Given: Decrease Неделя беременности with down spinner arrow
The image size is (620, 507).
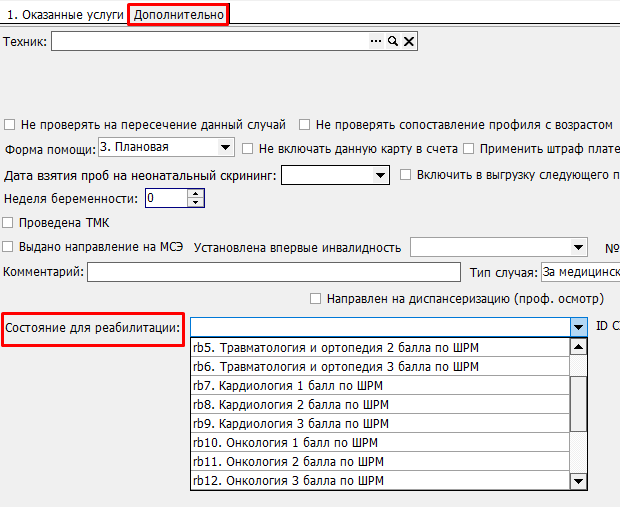Looking at the screenshot, I should click(x=196, y=203).
